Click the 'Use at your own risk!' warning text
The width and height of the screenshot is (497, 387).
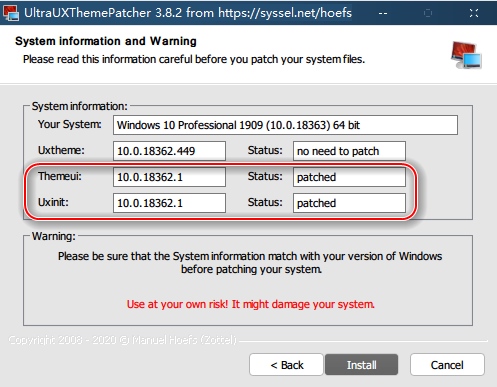click(x=250, y=304)
